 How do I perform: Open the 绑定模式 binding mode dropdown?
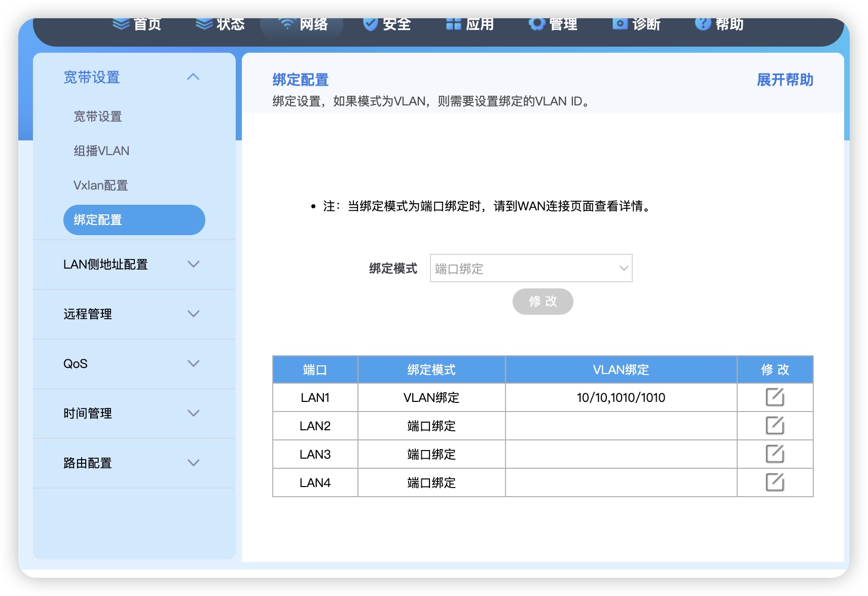click(x=530, y=268)
